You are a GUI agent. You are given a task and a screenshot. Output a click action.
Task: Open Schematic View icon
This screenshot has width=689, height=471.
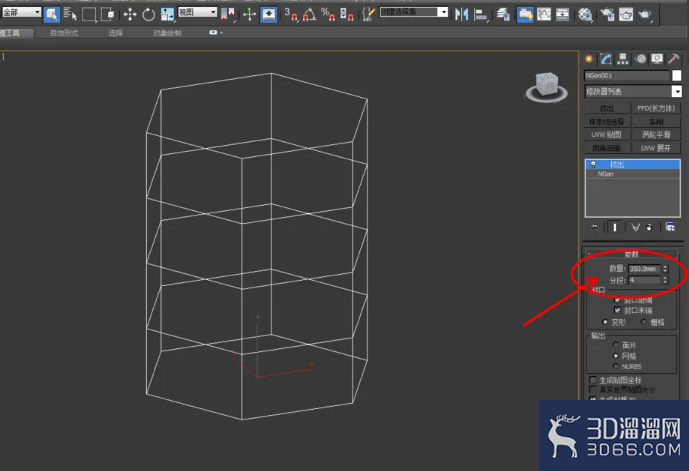coord(562,14)
